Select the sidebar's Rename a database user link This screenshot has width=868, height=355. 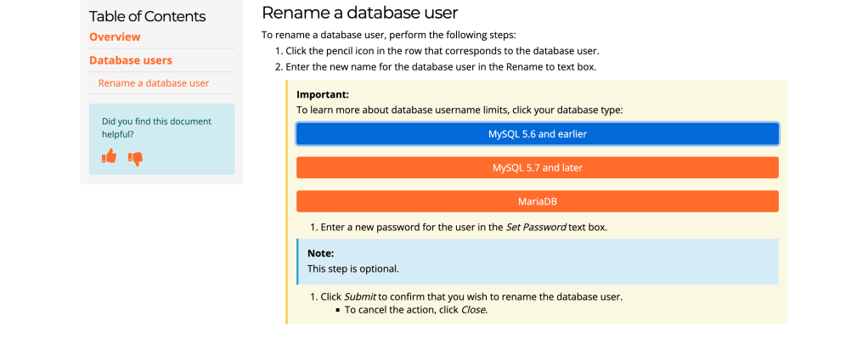(154, 83)
